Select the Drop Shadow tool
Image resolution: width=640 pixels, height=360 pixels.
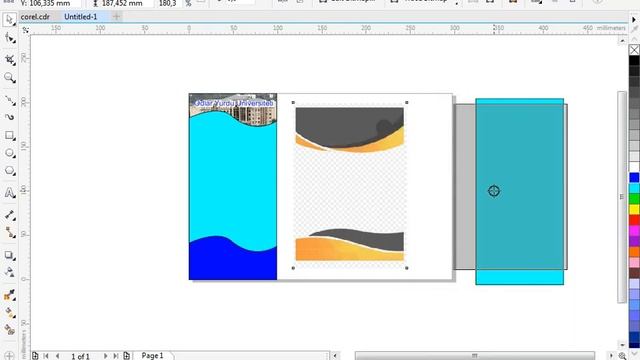tap(9, 255)
